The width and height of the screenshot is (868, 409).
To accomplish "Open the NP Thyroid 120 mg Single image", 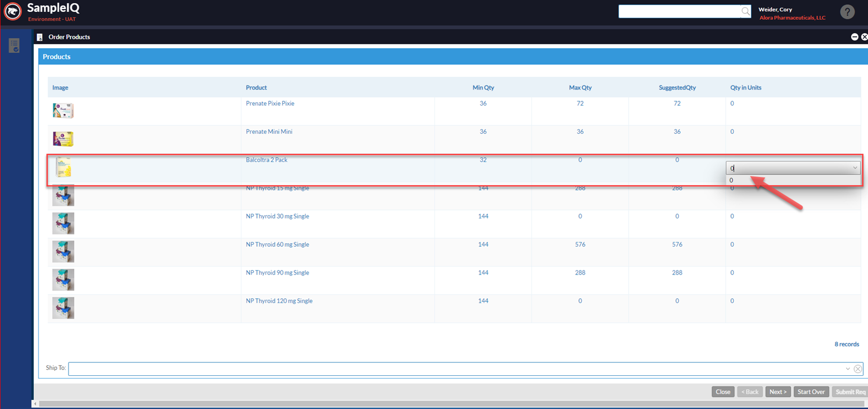I will point(63,308).
